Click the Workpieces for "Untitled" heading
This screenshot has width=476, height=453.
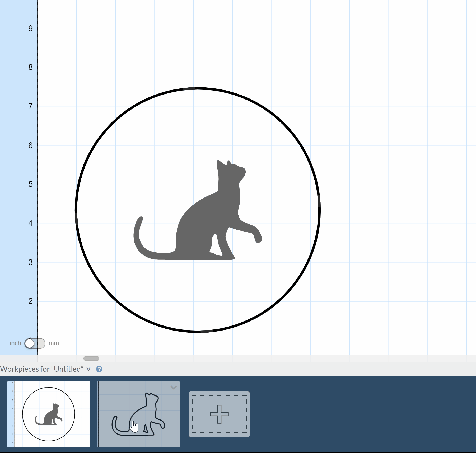click(42, 369)
